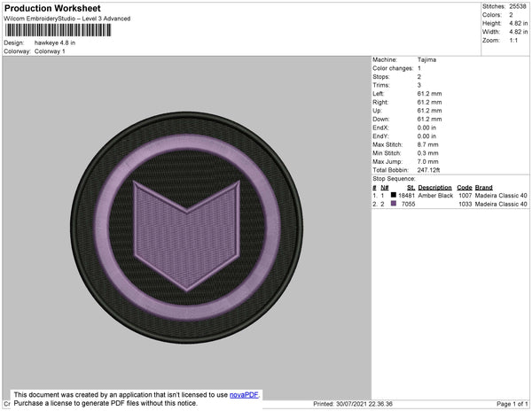Select the Amber Black color swatch
This screenshot has height=411, width=532.
(x=394, y=195)
